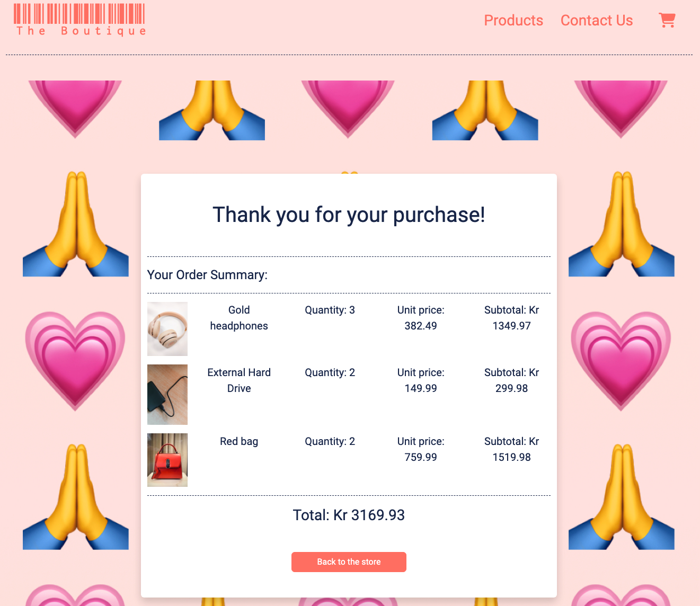Click the Red bag product name
The image size is (700, 606).
tap(239, 441)
